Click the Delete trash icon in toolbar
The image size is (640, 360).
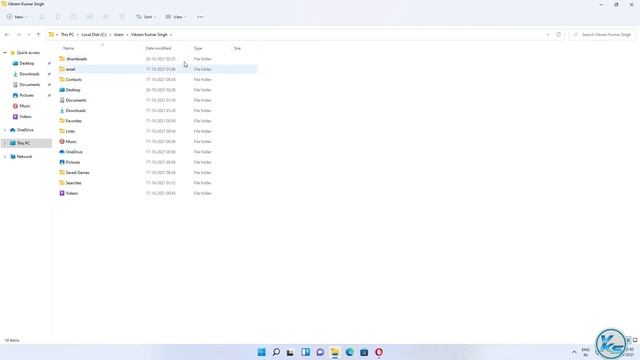[x=122, y=17]
